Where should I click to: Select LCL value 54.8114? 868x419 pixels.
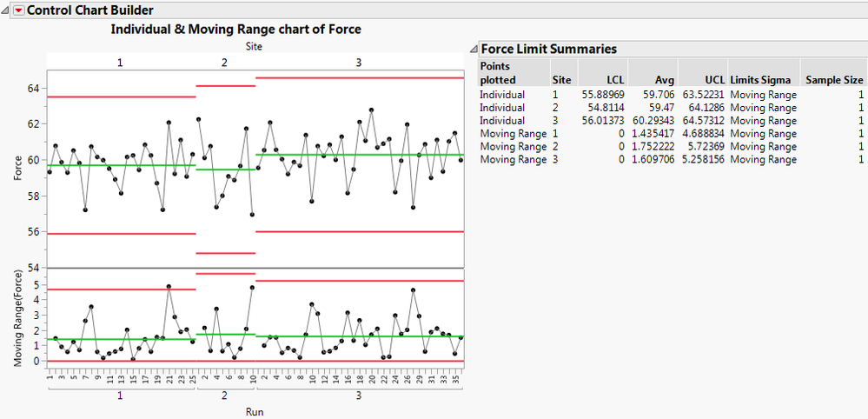pos(606,108)
